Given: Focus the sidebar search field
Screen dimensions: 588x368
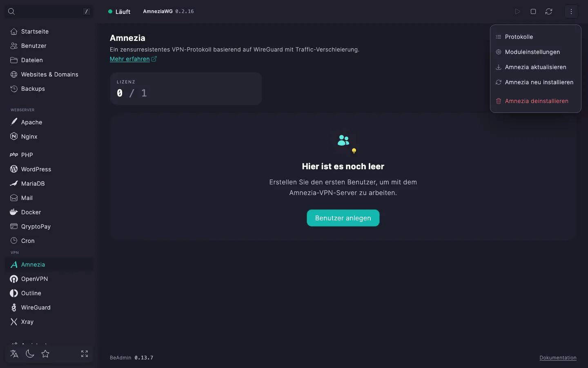Looking at the screenshot, I should point(49,11).
